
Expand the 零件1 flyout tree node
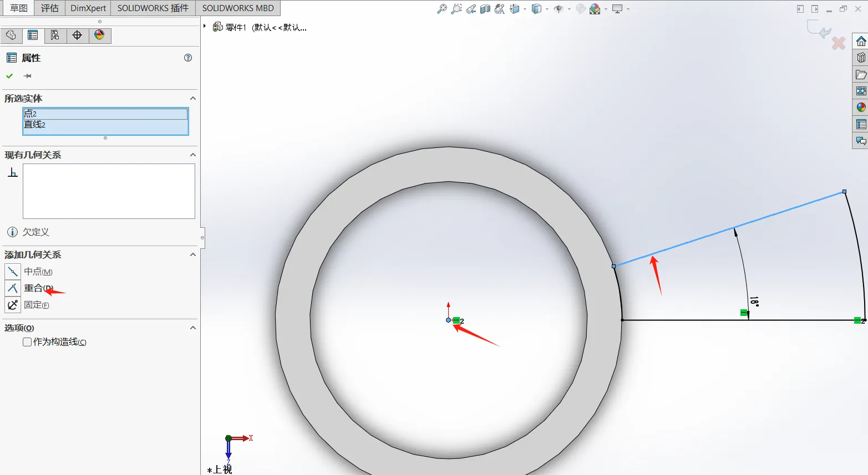click(x=205, y=26)
